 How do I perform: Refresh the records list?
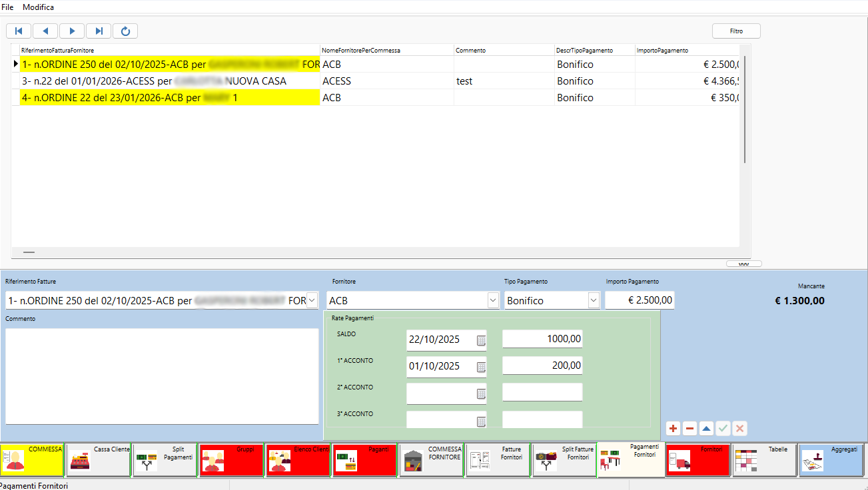click(x=125, y=31)
